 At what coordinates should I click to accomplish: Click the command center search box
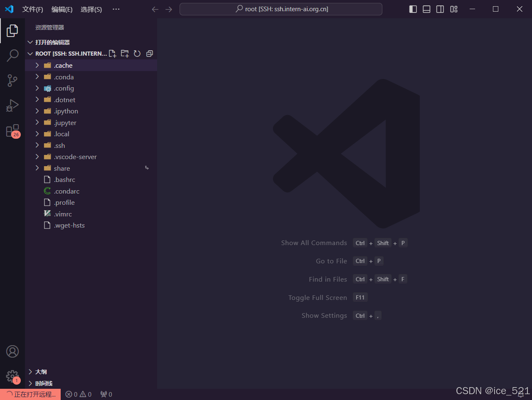pyautogui.click(x=281, y=9)
